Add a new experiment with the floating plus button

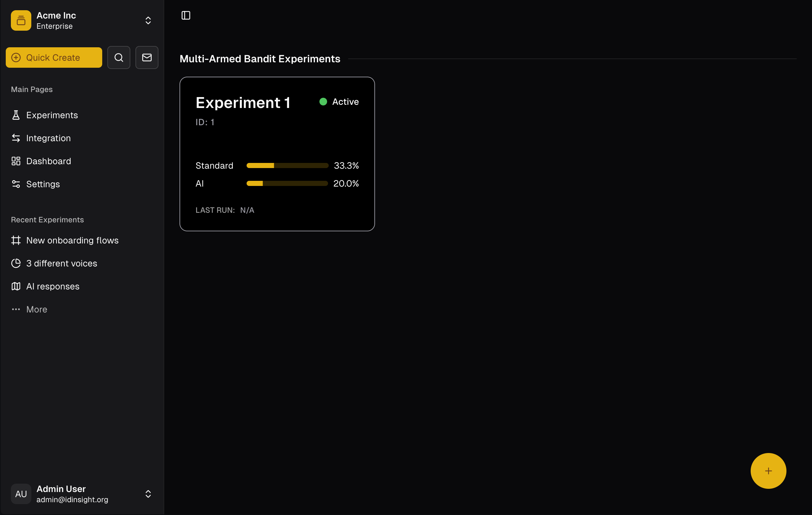click(x=768, y=471)
